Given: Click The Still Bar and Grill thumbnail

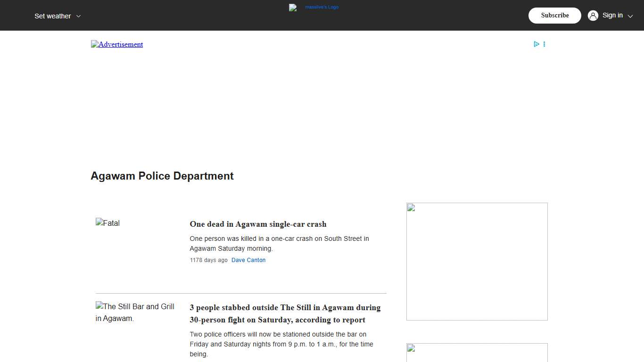Looking at the screenshot, I should (x=135, y=312).
